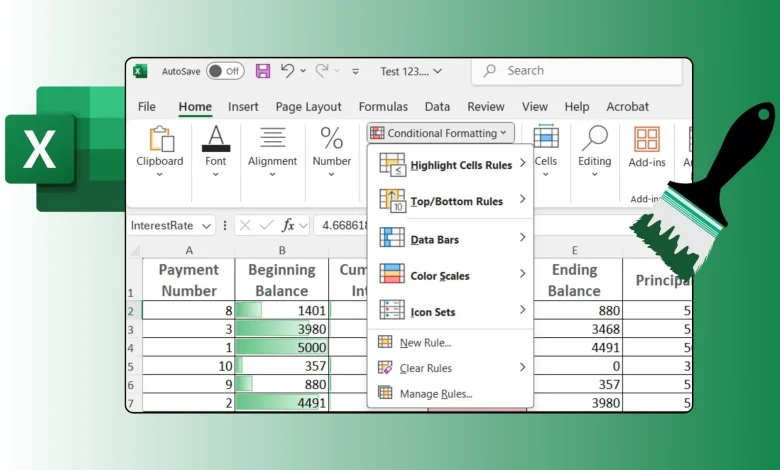Select the Beginning Balance cell showing 5000
Image resolution: width=780 pixels, height=470 pixels.
[x=282, y=347]
